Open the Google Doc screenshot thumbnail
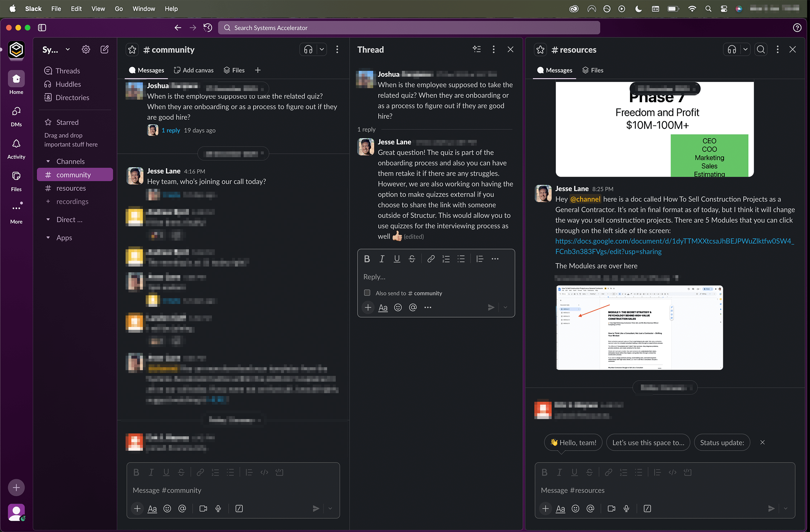Image resolution: width=810 pixels, height=532 pixels. click(639, 327)
